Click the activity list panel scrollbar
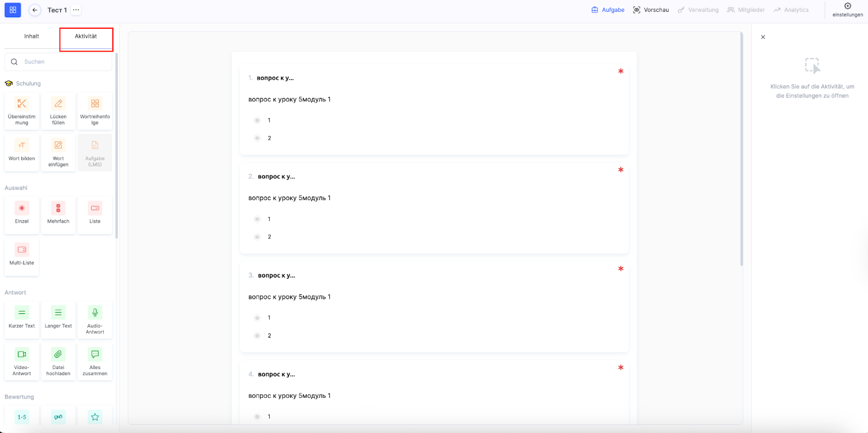The width and height of the screenshot is (868, 433). click(117, 145)
